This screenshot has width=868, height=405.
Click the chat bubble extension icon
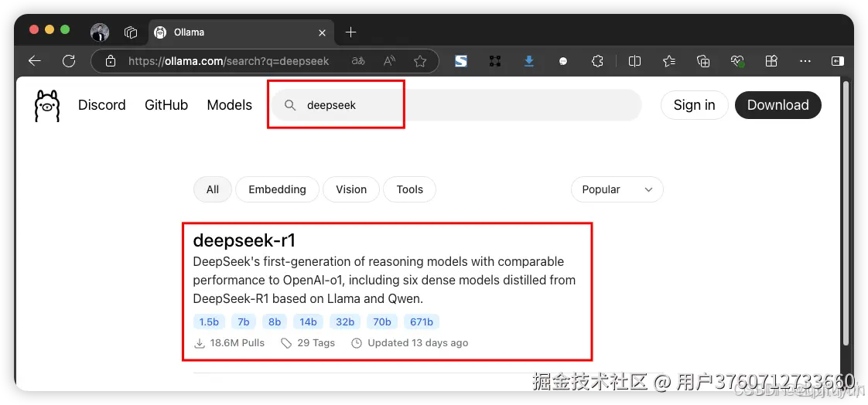click(563, 61)
